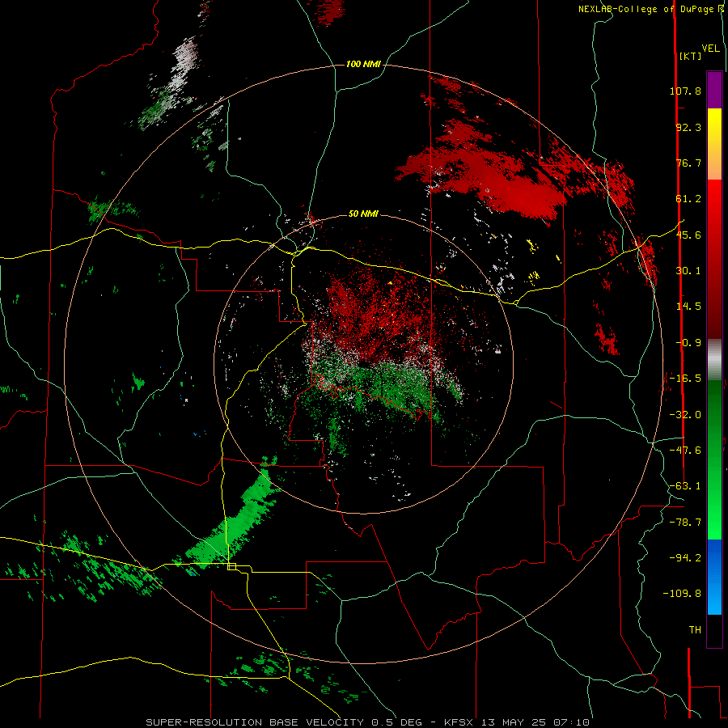Select the 14.5 scale value
Image resolution: width=728 pixels, height=728 pixels.
tap(688, 307)
